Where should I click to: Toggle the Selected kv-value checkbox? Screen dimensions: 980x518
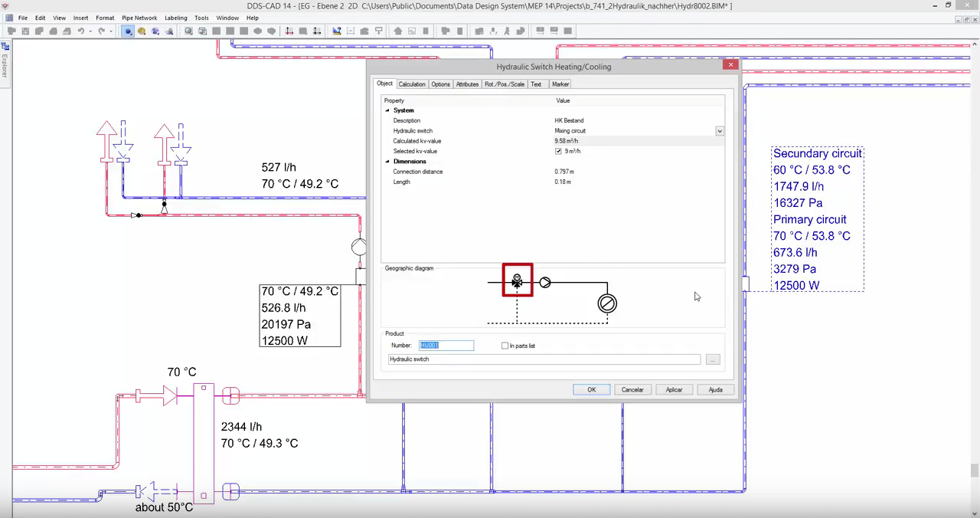pyautogui.click(x=558, y=152)
